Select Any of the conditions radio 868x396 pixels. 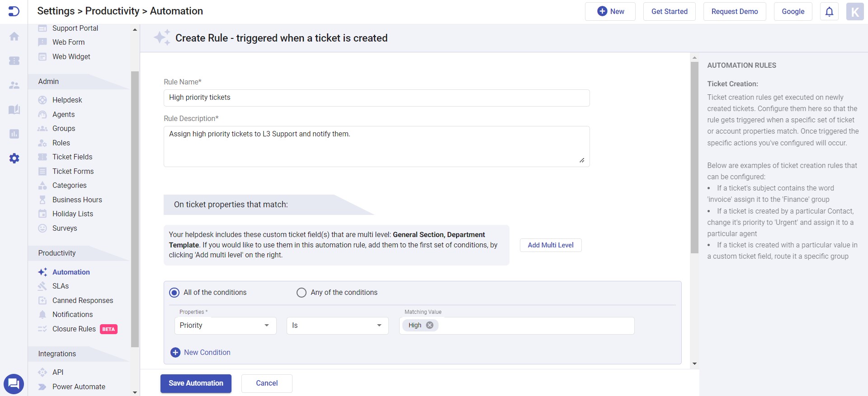pyautogui.click(x=302, y=293)
